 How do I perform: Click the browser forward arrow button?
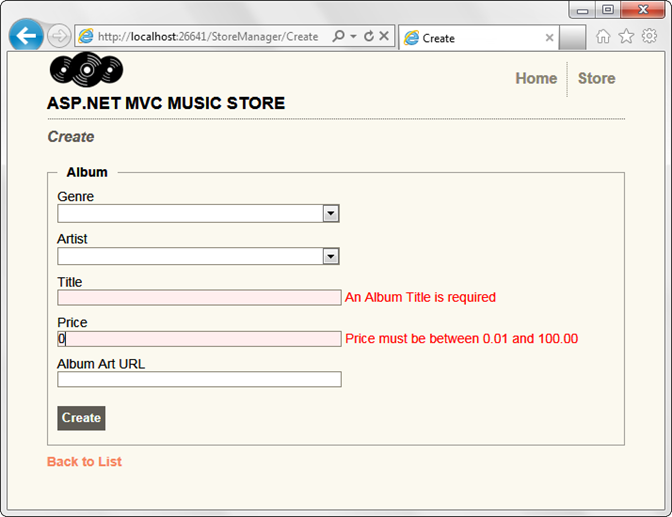click(x=59, y=36)
